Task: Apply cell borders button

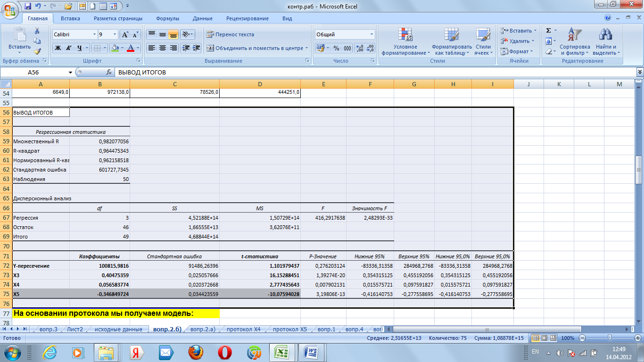Action: 96,48
